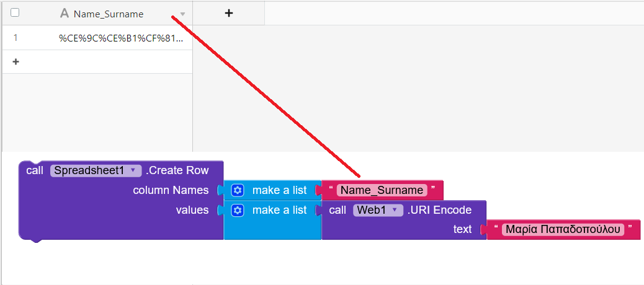Add a new row using plus below row 1
This screenshot has height=285, width=644.
click(x=16, y=62)
